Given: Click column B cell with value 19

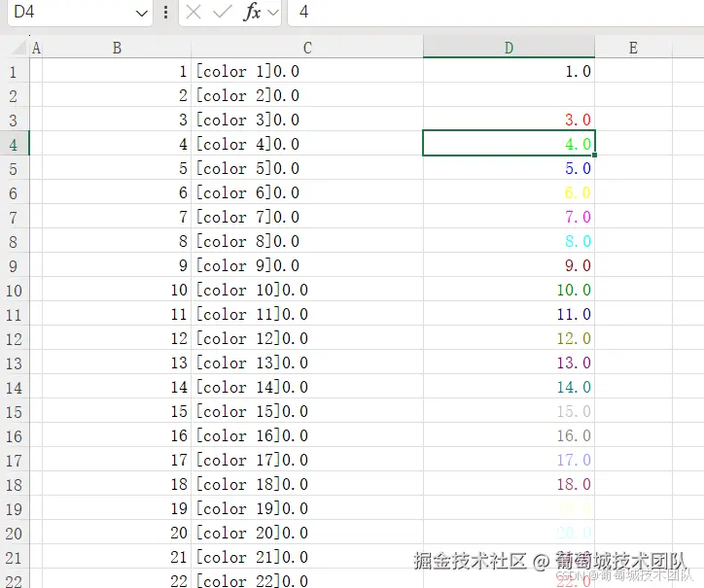Looking at the screenshot, I should [117, 508].
